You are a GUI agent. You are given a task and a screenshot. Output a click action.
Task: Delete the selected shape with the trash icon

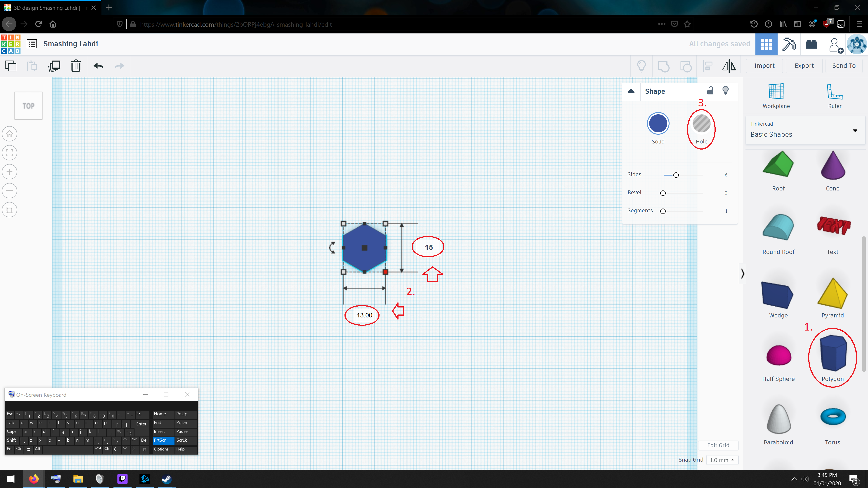(76, 66)
